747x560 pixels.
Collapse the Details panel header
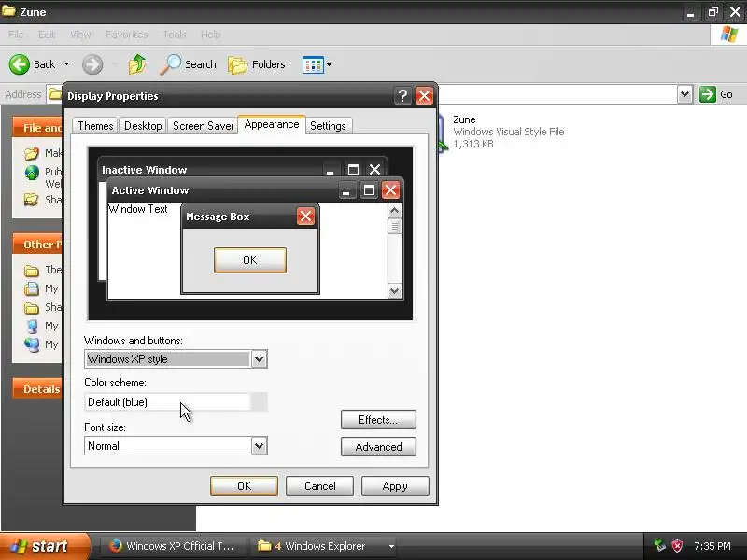37,388
